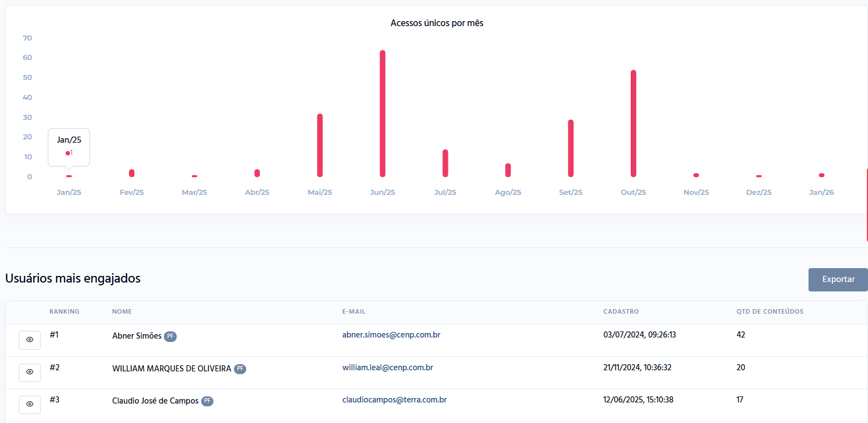The width and height of the screenshot is (868, 423).
Task: Click the Out/25 bar in the chart
Action: click(x=633, y=124)
